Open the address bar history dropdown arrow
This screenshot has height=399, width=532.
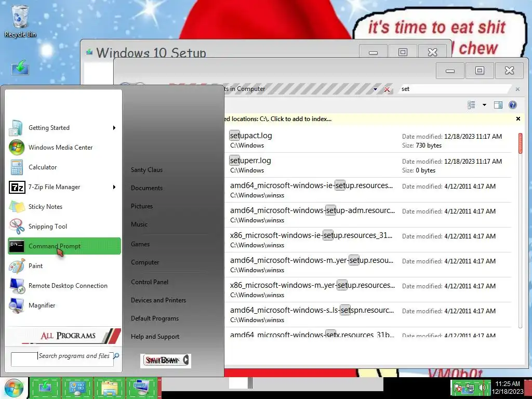coord(375,89)
